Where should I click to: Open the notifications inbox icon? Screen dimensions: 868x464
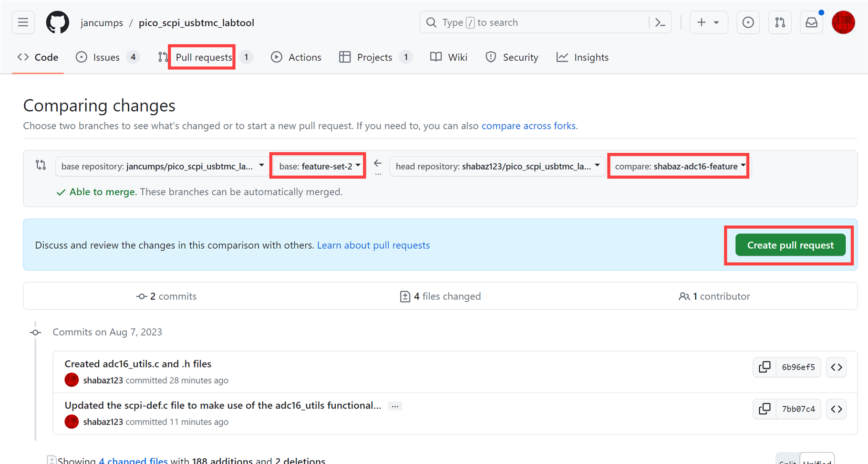click(x=811, y=22)
